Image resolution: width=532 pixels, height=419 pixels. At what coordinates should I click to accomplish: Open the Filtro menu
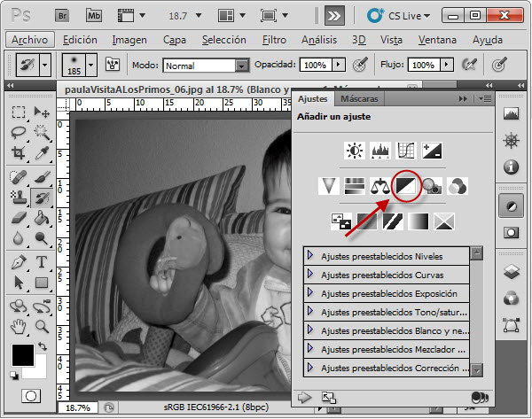click(x=274, y=40)
